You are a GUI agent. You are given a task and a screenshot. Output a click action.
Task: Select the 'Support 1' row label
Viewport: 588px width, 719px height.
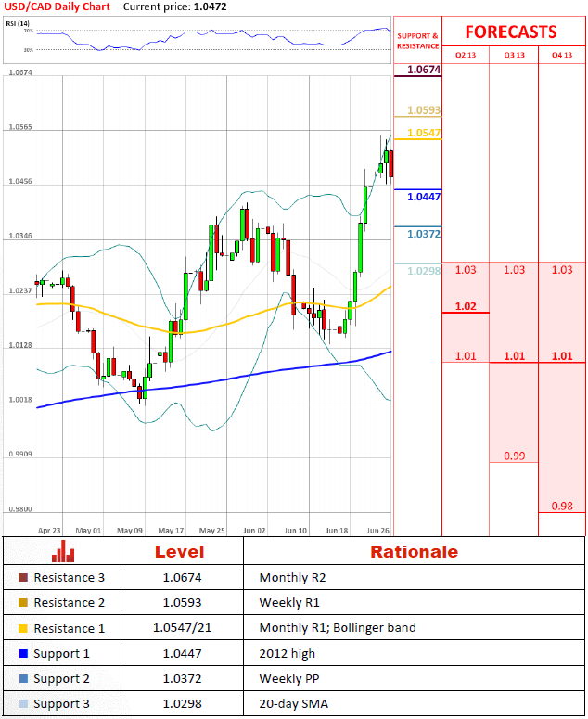(x=61, y=654)
